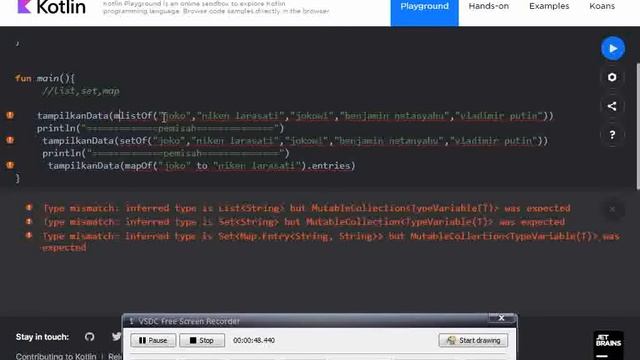Open playground settings gear icon
The image size is (640, 360).
tap(612, 77)
